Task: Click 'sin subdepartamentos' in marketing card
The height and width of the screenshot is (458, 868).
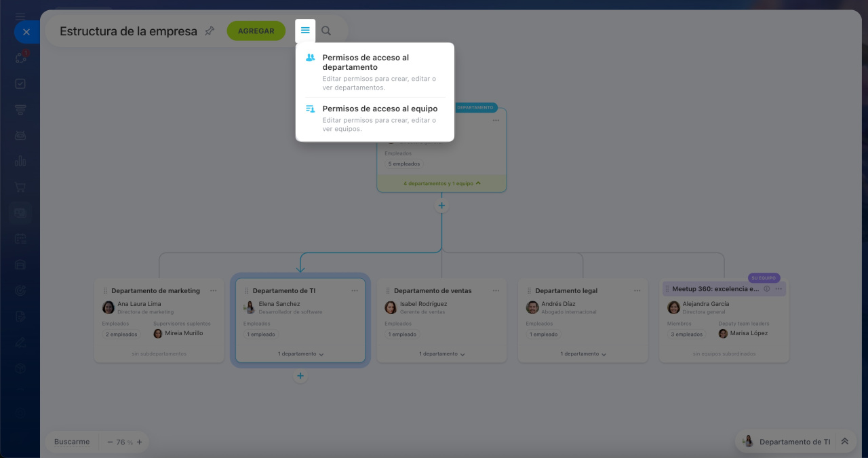Action: pos(159,354)
